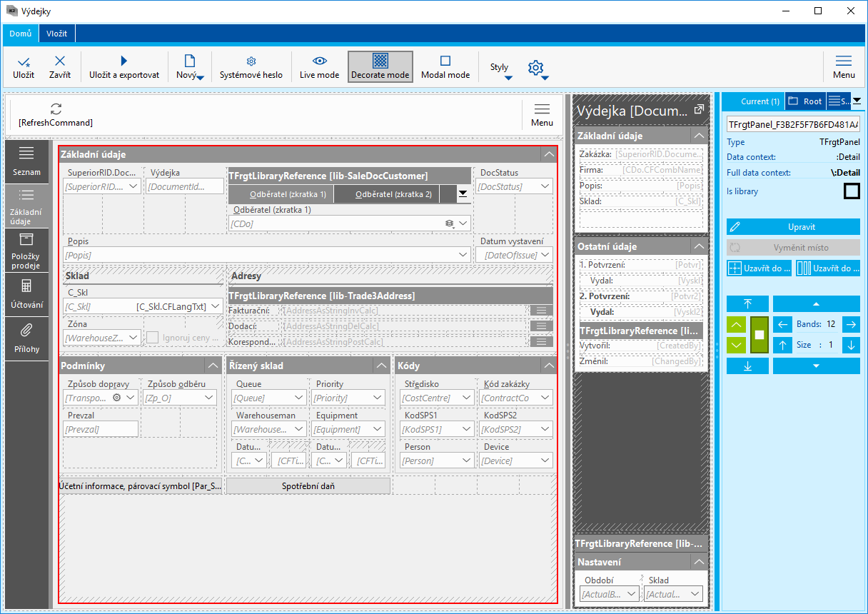
Task: Toggle the Ignoruj ceny checkbox
Action: click(x=153, y=338)
